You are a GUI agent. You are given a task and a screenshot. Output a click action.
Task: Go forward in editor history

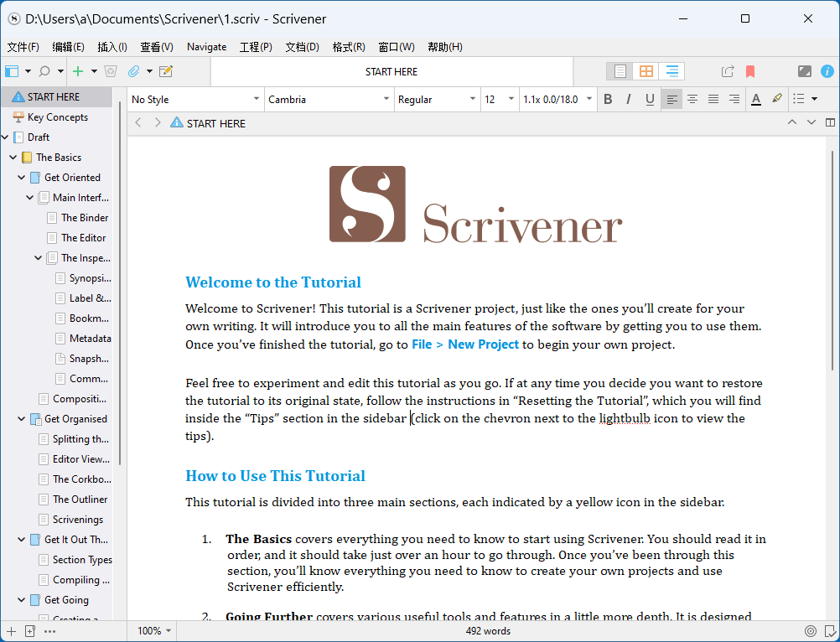(x=158, y=123)
